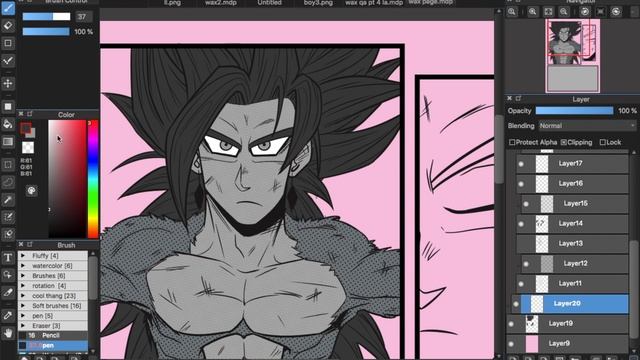The height and width of the screenshot is (360, 640).
Task: Expand the pen [5] brush group
Action: pos(23,316)
